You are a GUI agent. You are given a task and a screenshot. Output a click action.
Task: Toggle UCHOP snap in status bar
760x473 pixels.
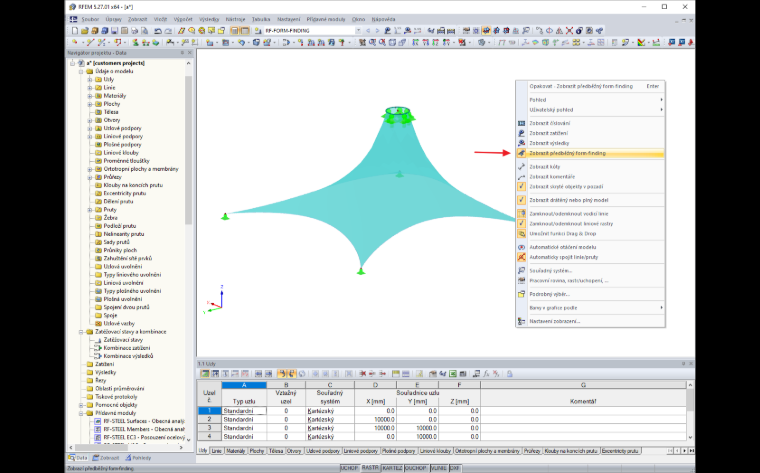click(x=349, y=468)
